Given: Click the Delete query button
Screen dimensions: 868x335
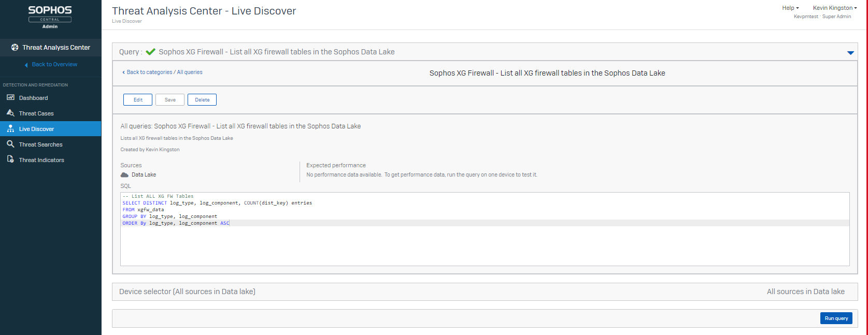Looking at the screenshot, I should [202, 99].
